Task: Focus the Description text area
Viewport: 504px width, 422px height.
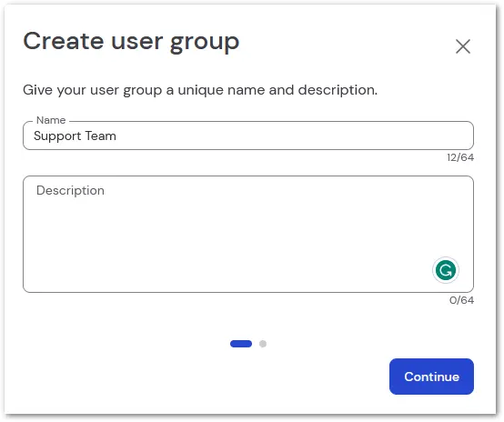Action: point(248,235)
